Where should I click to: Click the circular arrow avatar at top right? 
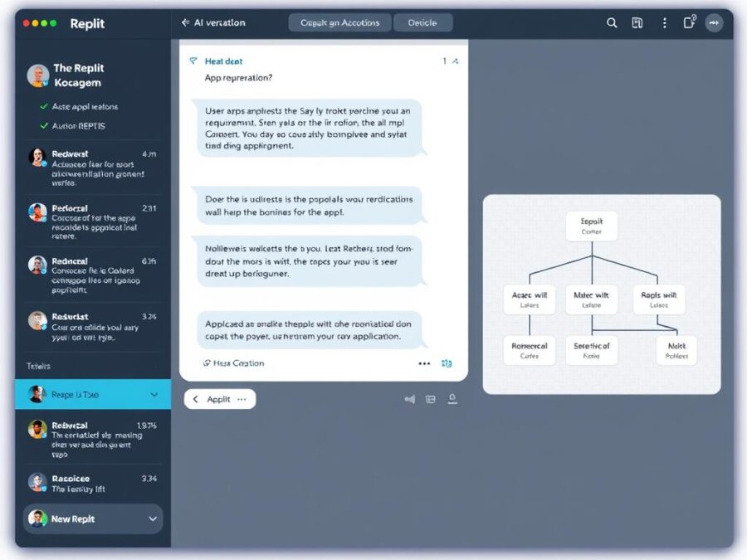coord(715,22)
